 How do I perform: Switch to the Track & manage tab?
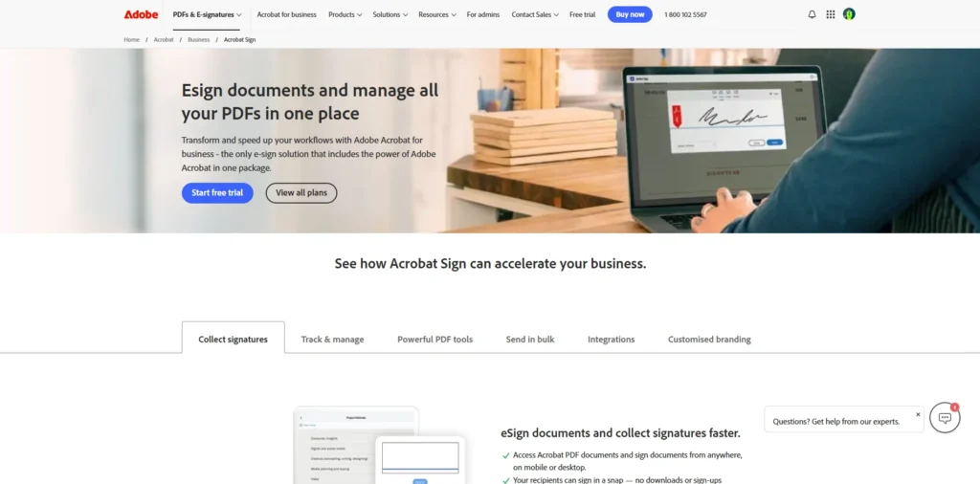pyautogui.click(x=332, y=340)
